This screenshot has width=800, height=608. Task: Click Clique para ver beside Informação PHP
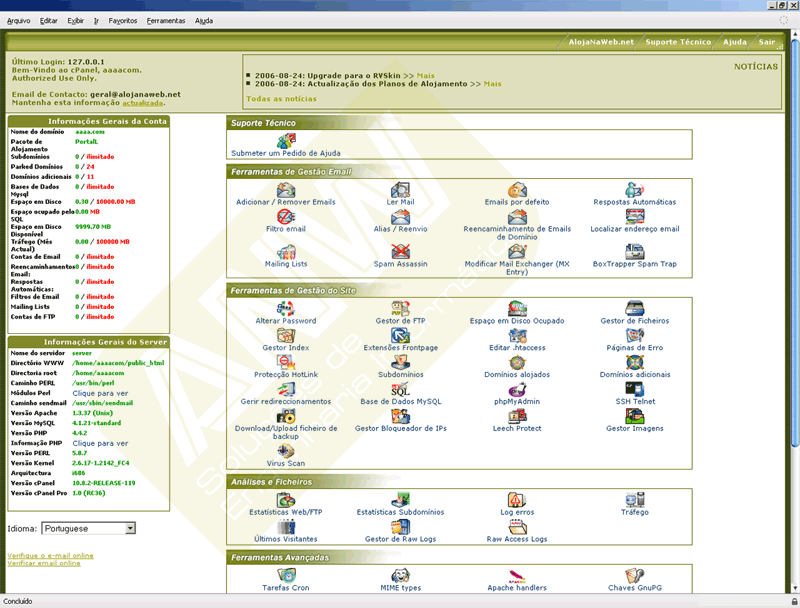click(100, 443)
